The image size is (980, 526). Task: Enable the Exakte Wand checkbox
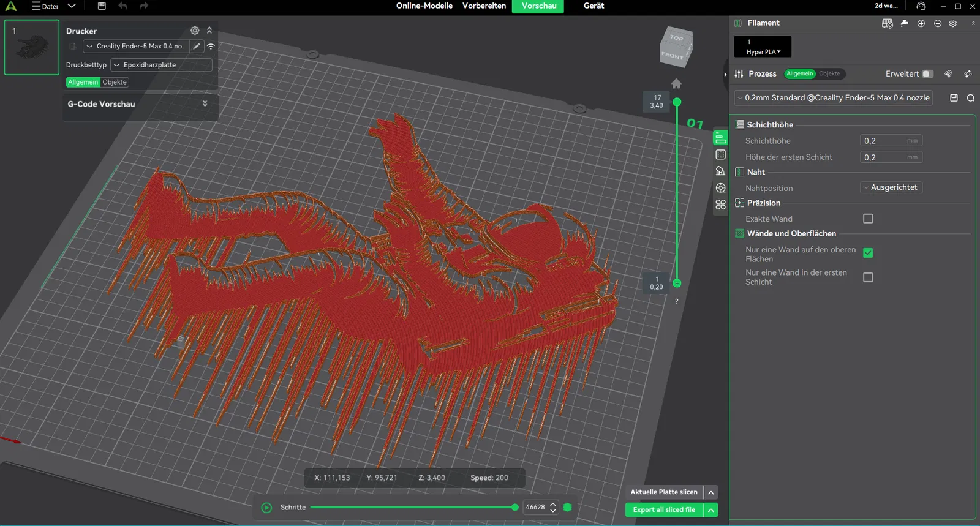coord(867,219)
